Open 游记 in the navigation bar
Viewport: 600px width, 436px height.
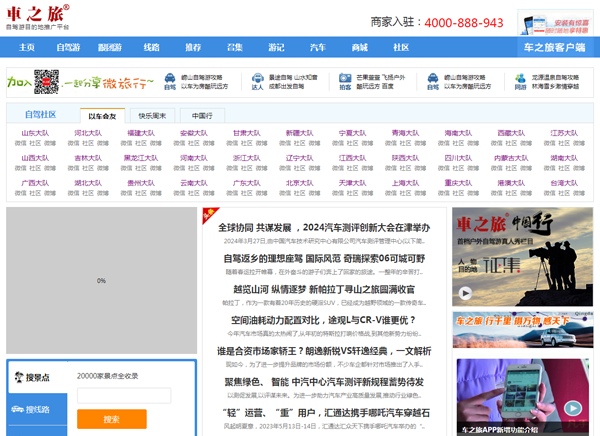pyautogui.click(x=276, y=47)
